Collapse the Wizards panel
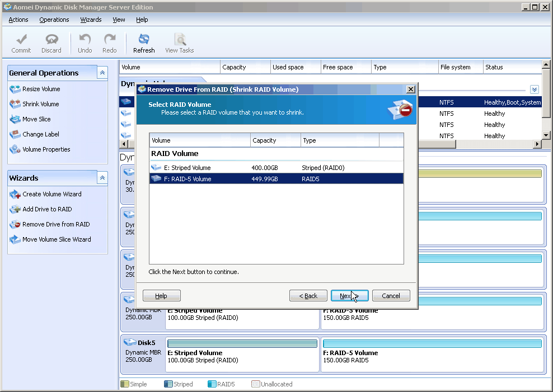 point(102,178)
